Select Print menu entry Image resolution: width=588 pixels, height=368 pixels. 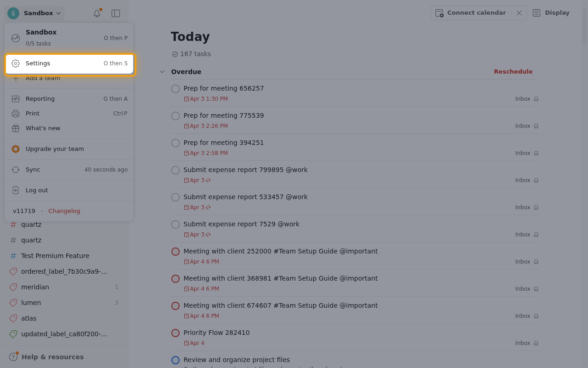click(69, 114)
